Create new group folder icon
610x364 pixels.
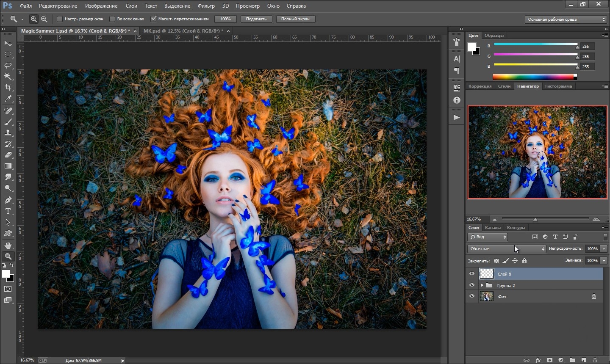572,360
